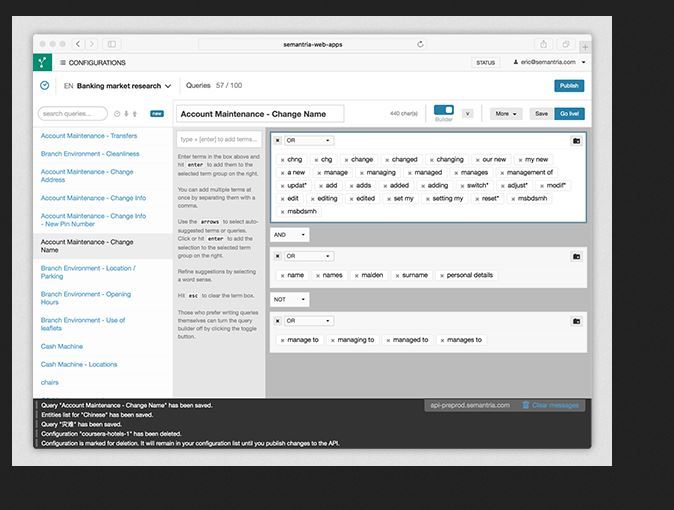Image resolution: width=674 pixels, height=510 pixels.
Task: Click the Publish button
Action: 569,86
